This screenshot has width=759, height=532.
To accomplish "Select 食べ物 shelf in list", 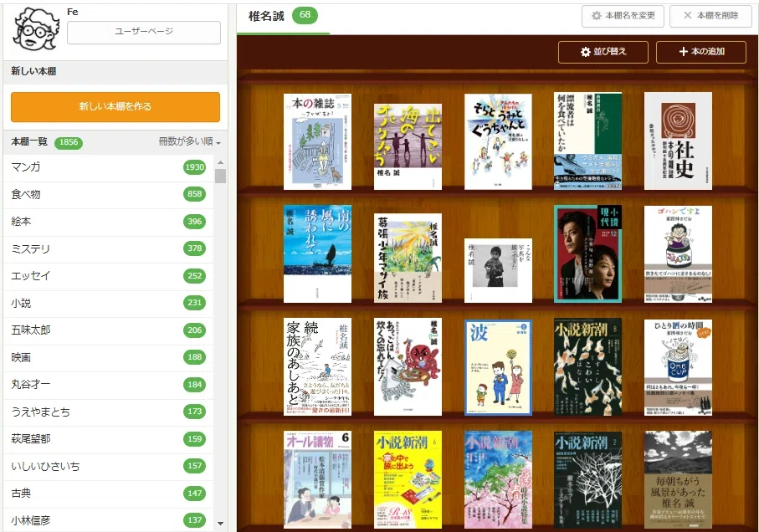I will [109, 194].
